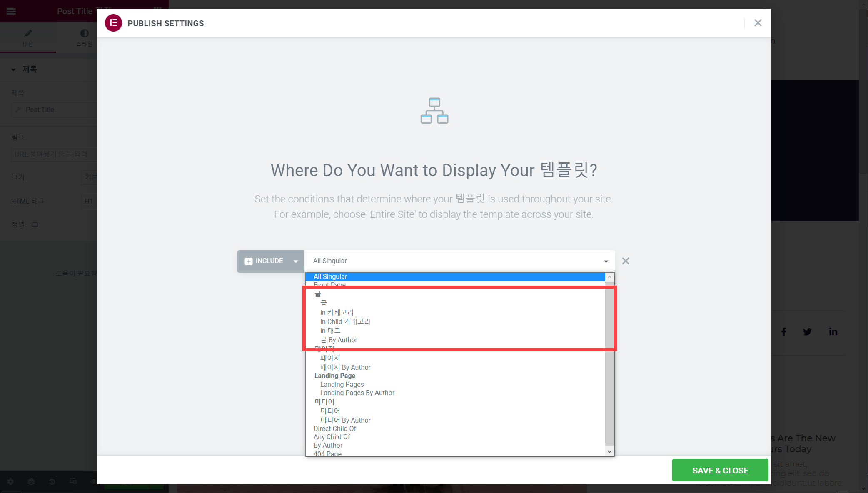The width and height of the screenshot is (868, 493).
Task: Open the Navigator via the layers icon
Action: click(31, 481)
